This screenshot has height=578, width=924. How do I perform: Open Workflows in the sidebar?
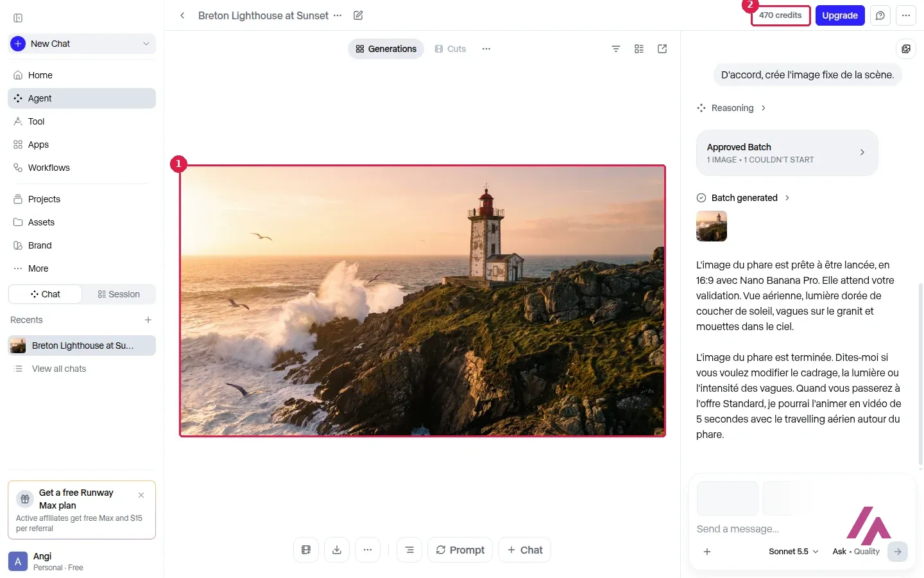point(81,168)
